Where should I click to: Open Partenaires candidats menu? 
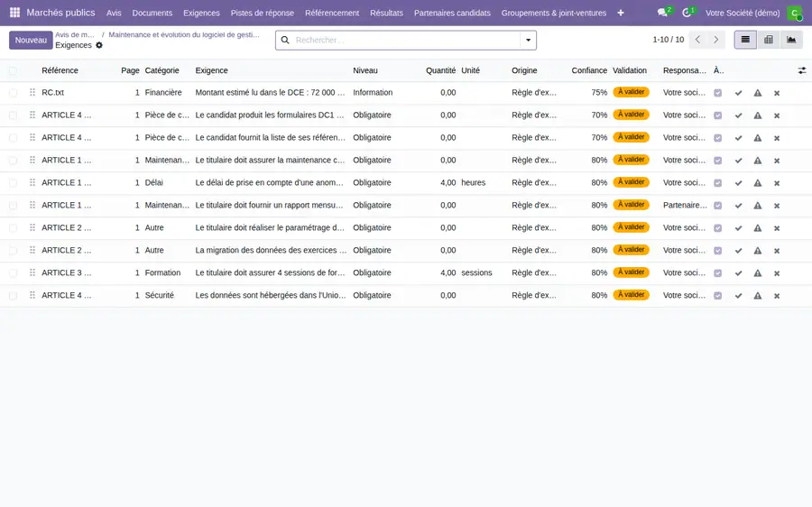point(452,13)
